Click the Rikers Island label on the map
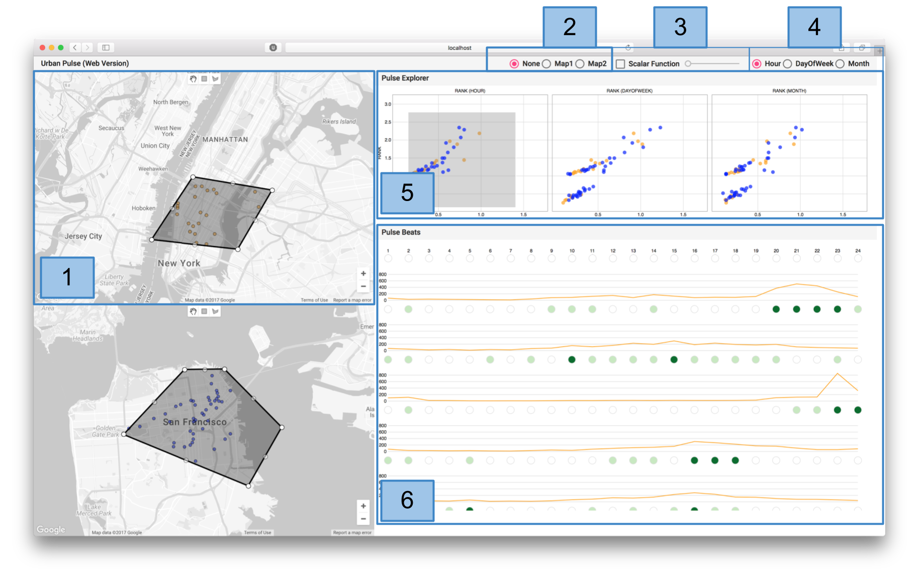 [x=339, y=122]
